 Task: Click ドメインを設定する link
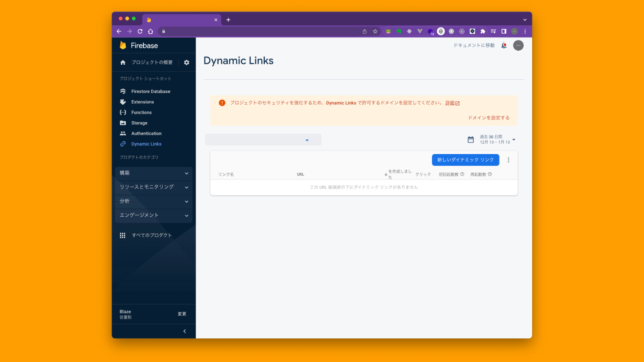[x=489, y=118]
